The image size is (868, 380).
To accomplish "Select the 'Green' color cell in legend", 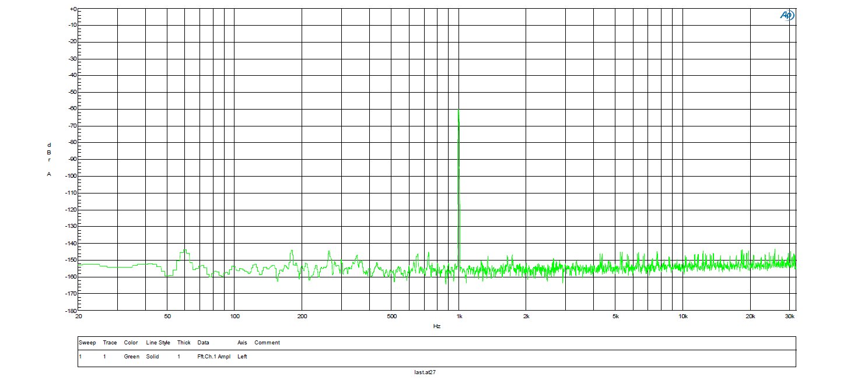I will pos(131,356).
